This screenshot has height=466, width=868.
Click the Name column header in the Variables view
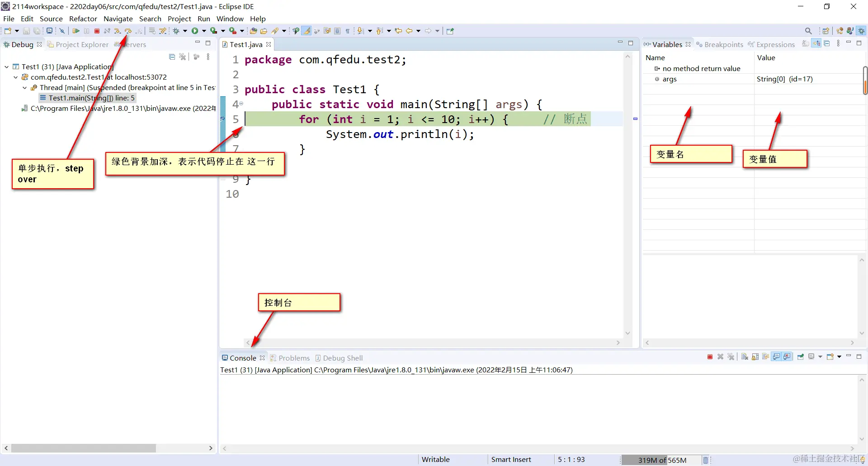coord(698,57)
